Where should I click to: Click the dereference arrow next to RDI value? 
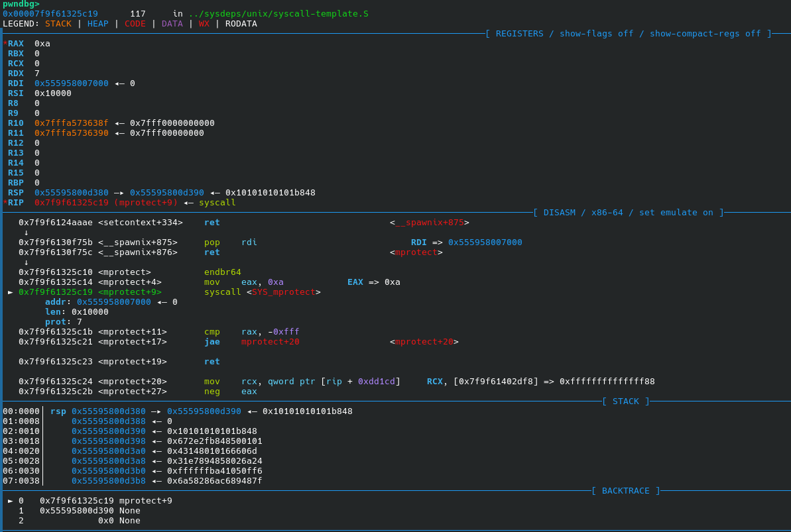119,83
